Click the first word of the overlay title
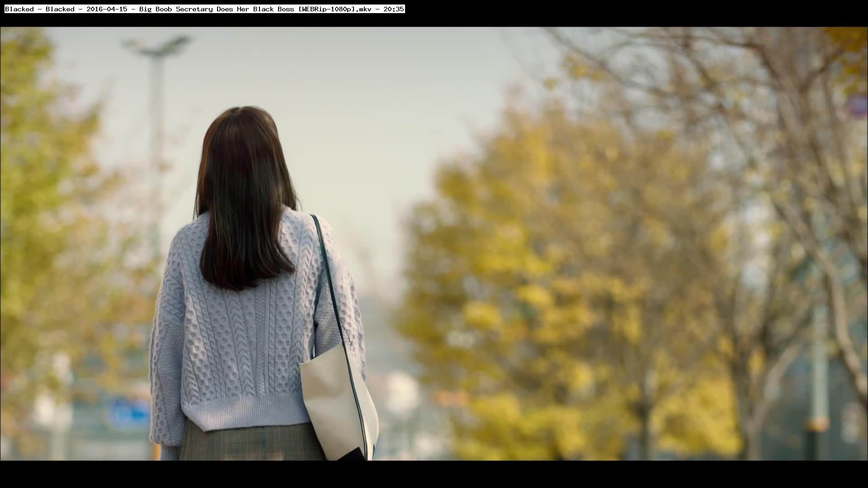The width and height of the screenshot is (868, 488). (x=19, y=9)
